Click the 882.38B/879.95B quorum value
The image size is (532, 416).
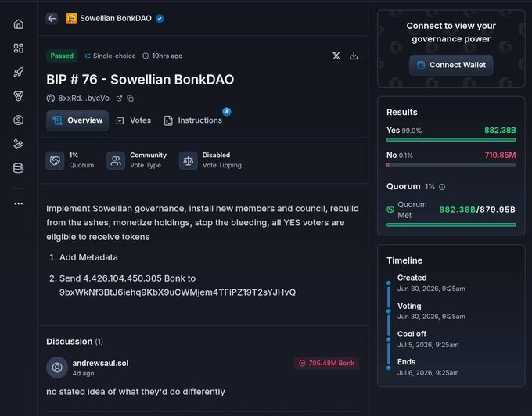477,210
